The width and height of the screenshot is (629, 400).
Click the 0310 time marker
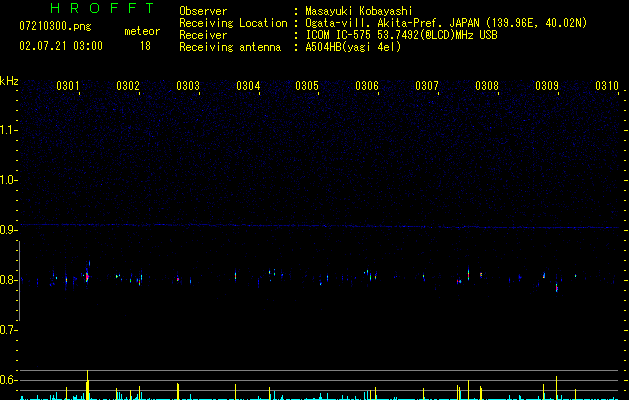click(x=607, y=86)
